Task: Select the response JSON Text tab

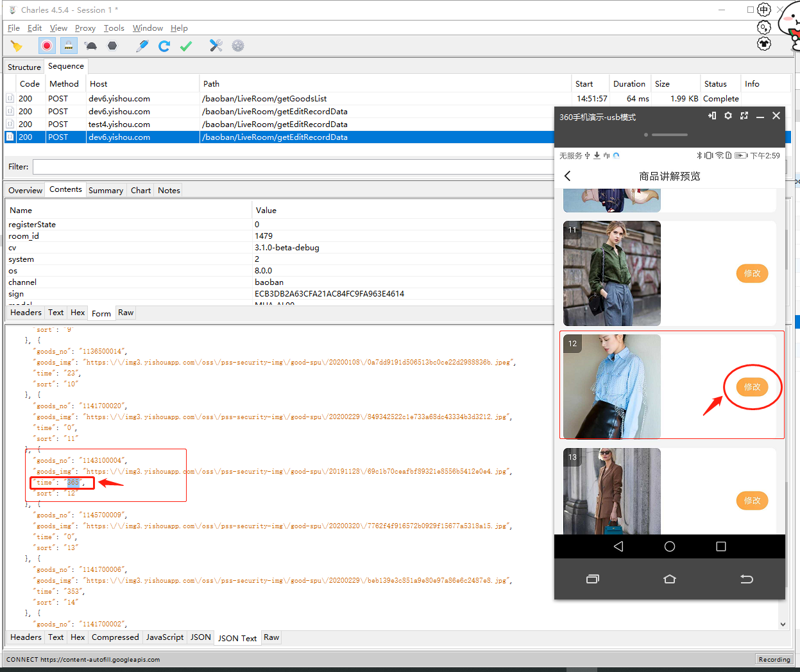Action: (237, 638)
